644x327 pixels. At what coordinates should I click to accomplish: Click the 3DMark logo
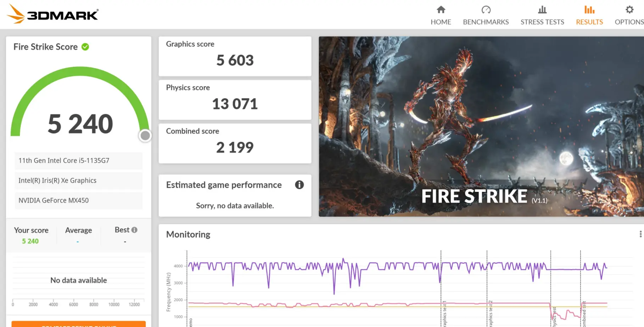(x=52, y=14)
